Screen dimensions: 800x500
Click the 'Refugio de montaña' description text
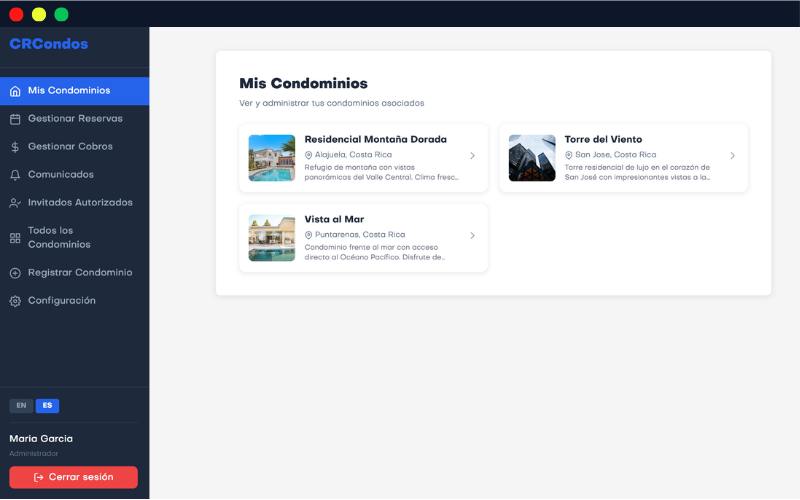(x=382, y=172)
